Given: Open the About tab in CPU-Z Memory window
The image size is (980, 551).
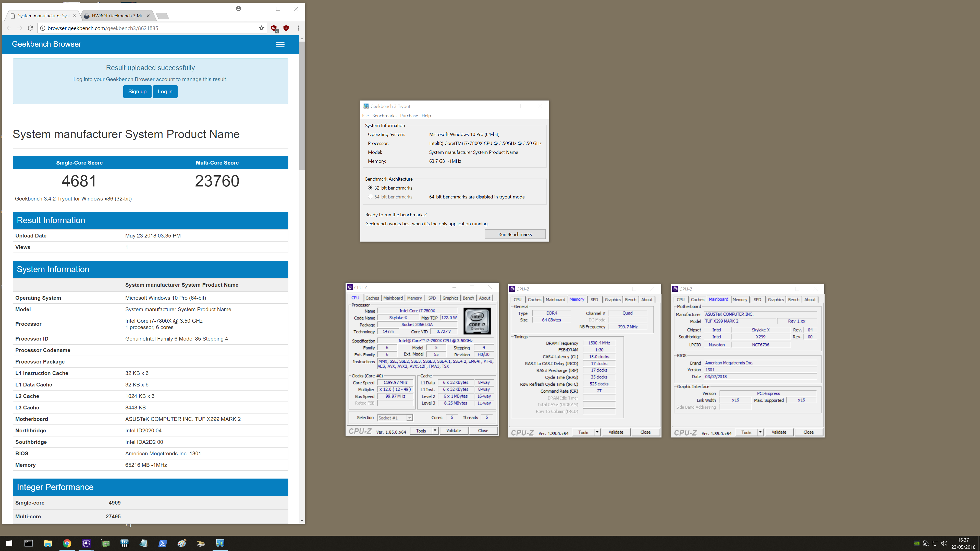Looking at the screenshot, I should pos(647,300).
